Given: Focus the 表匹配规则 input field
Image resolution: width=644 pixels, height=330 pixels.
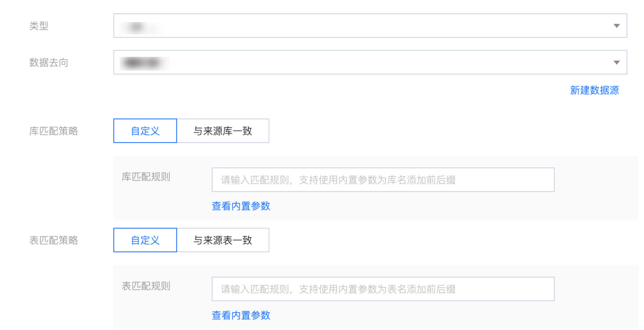Looking at the screenshot, I should tap(383, 289).
